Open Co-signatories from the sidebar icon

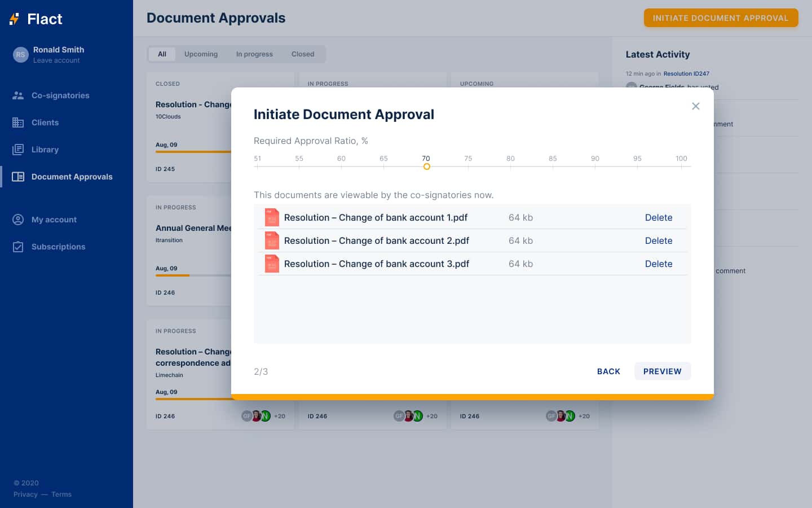18,95
